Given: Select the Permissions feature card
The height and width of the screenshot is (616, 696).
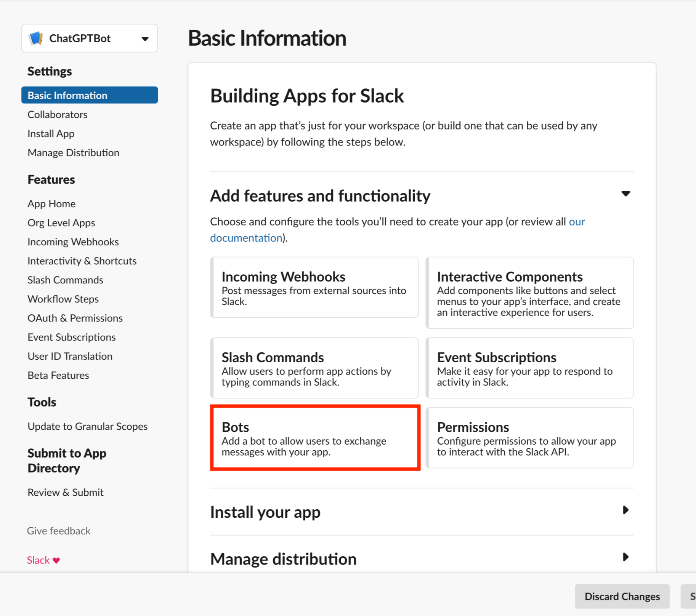Looking at the screenshot, I should (x=530, y=438).
